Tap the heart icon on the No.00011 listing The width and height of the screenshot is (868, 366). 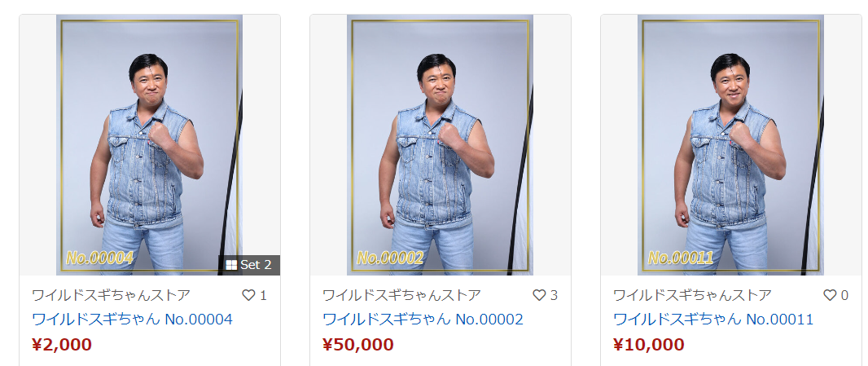pyautogui.click(x=830, y=296)
